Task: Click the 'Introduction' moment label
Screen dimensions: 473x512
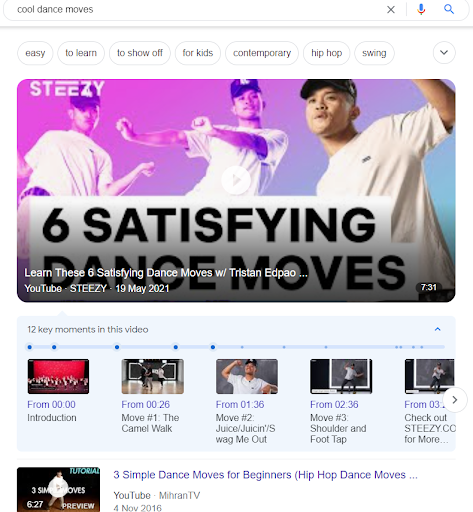Action: 52,418
